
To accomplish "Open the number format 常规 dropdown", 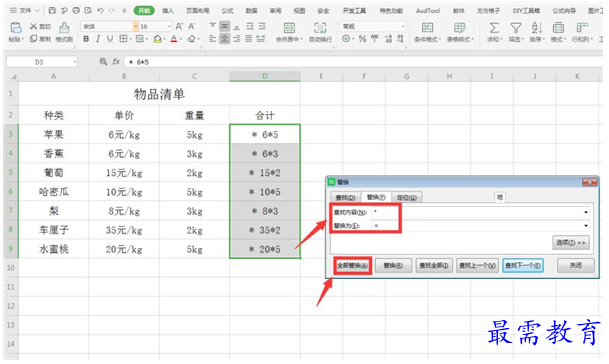I will [x=404, y=26].
